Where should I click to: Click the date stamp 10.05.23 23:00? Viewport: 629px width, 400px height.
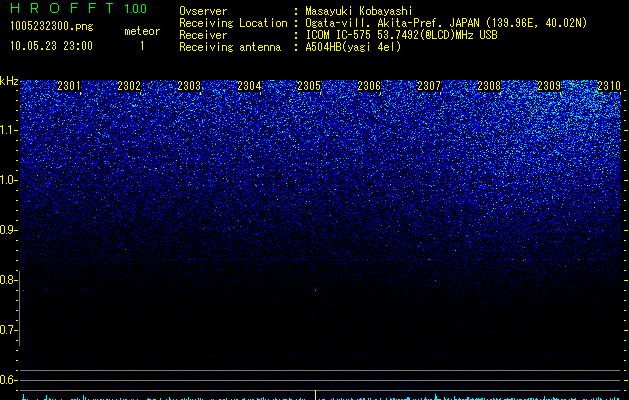(x=51, y=46)
